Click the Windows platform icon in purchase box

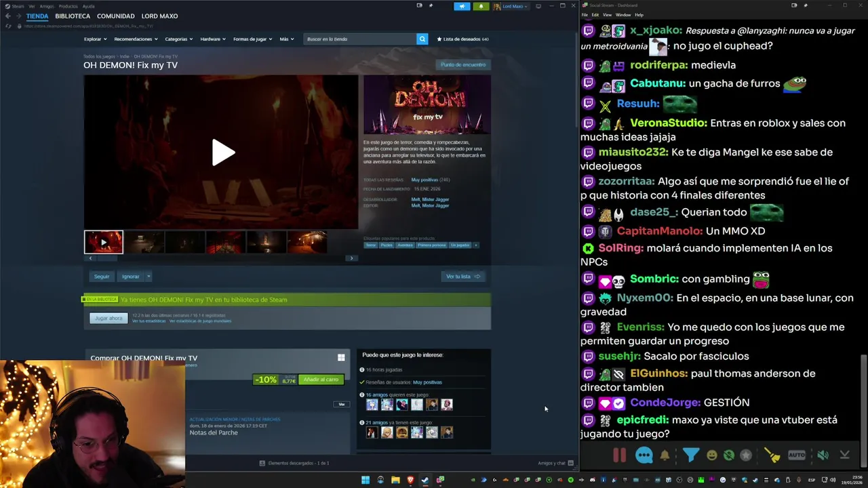coord(341,358)
